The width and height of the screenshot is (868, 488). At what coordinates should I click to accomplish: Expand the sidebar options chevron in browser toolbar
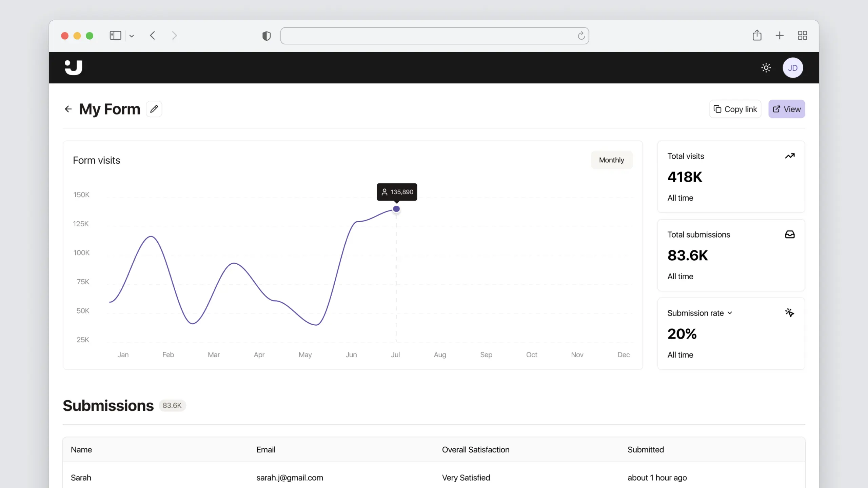(132, 36)
